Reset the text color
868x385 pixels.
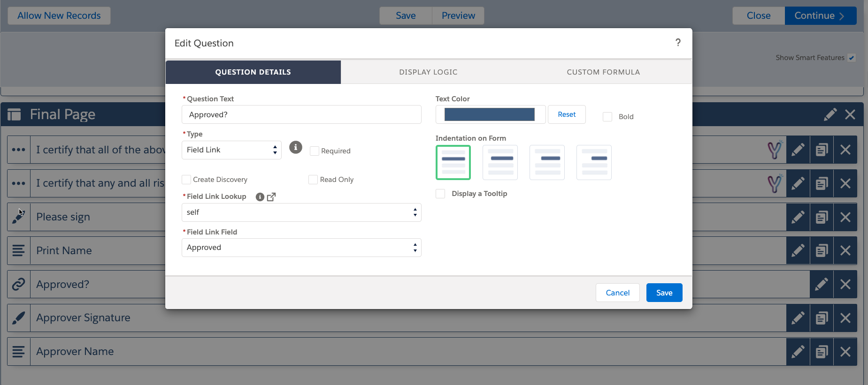click(x=567, y=114)
